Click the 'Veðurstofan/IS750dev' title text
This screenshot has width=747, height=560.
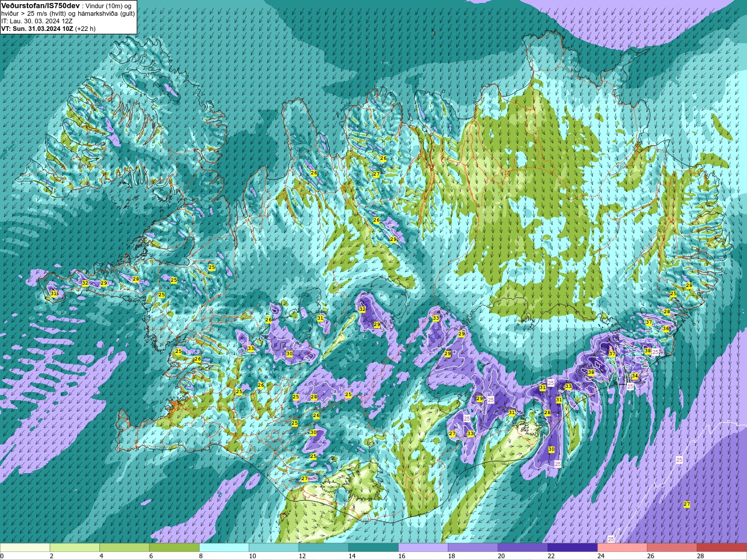(40, 5)
